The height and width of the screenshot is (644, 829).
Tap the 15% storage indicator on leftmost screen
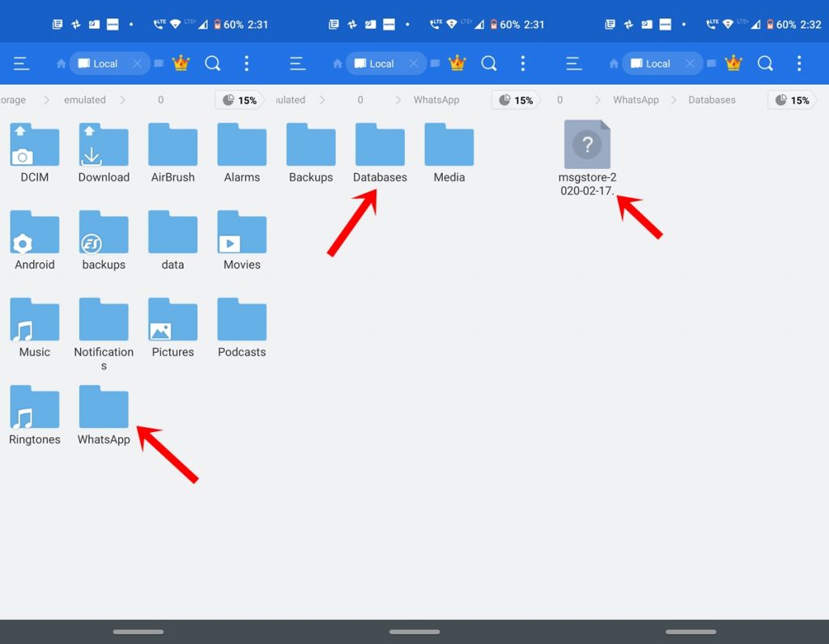click(240, 100)
